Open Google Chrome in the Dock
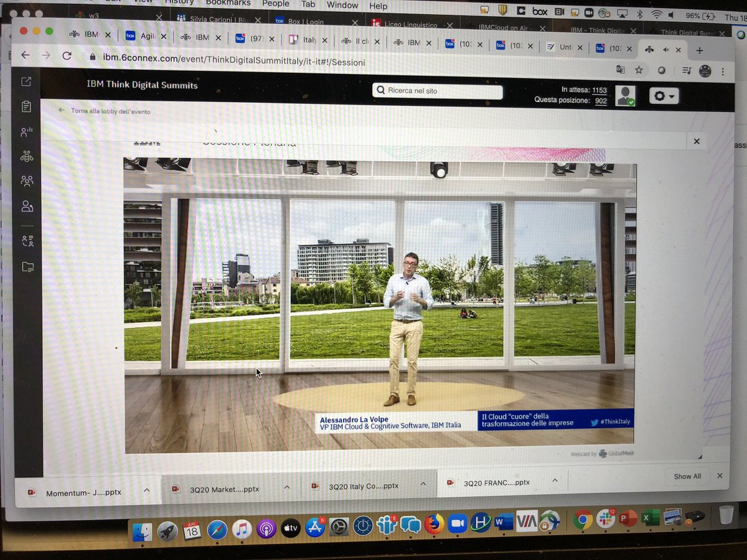747x560 pixels. tap(583, 519)
